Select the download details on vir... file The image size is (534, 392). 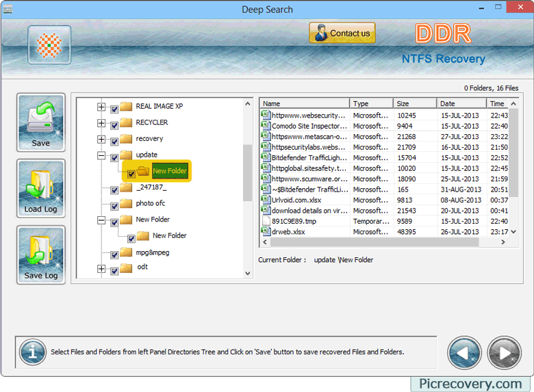pyautogui.click(x=309, y=211)
